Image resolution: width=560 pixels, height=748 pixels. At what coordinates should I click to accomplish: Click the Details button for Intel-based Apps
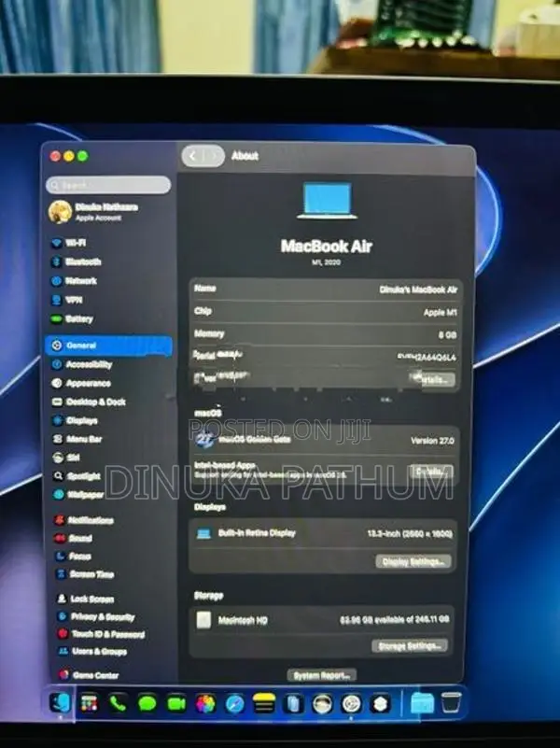coord(431,472)
